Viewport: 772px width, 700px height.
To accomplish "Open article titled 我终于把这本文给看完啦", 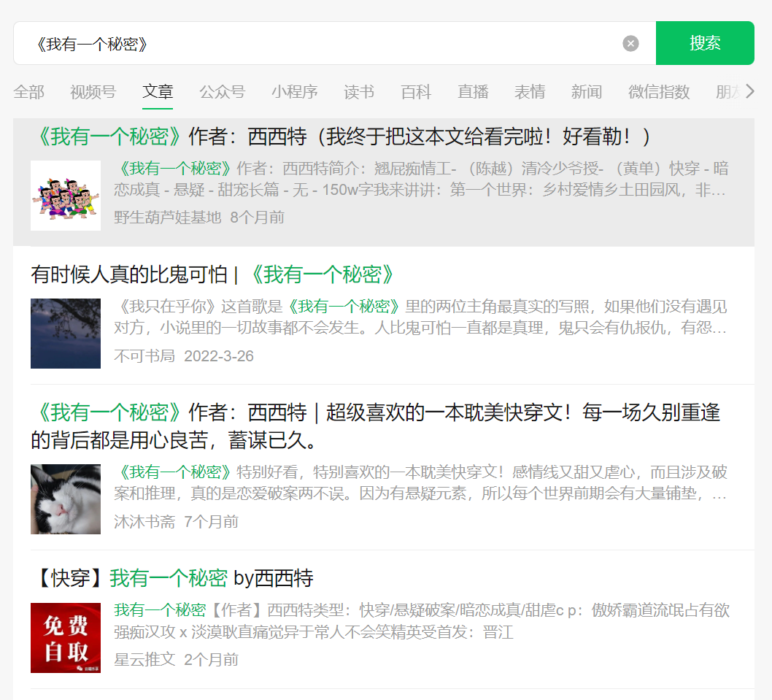I will [x=344, y=136].
